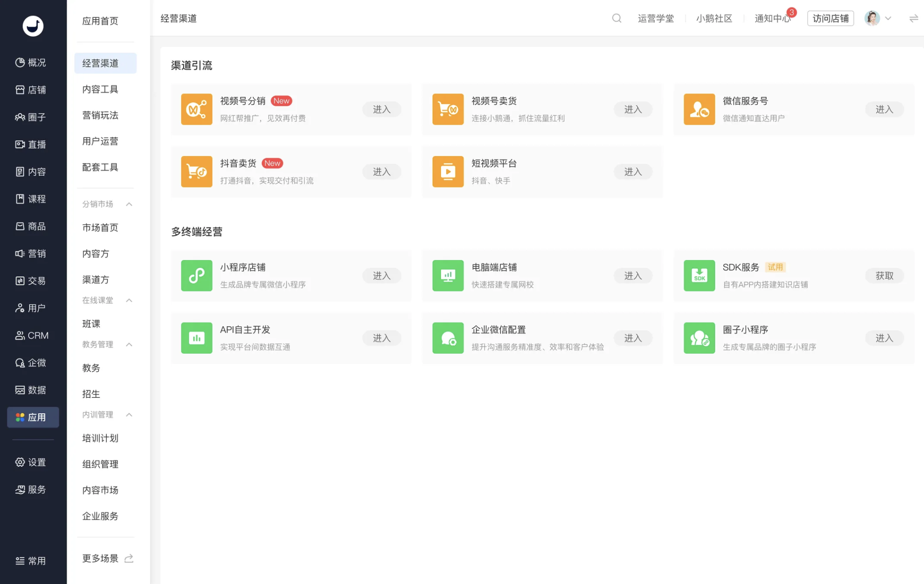Click the 访问店铺 button
The height and width of the screenshot is (584, 924).
tap(830, 18)
